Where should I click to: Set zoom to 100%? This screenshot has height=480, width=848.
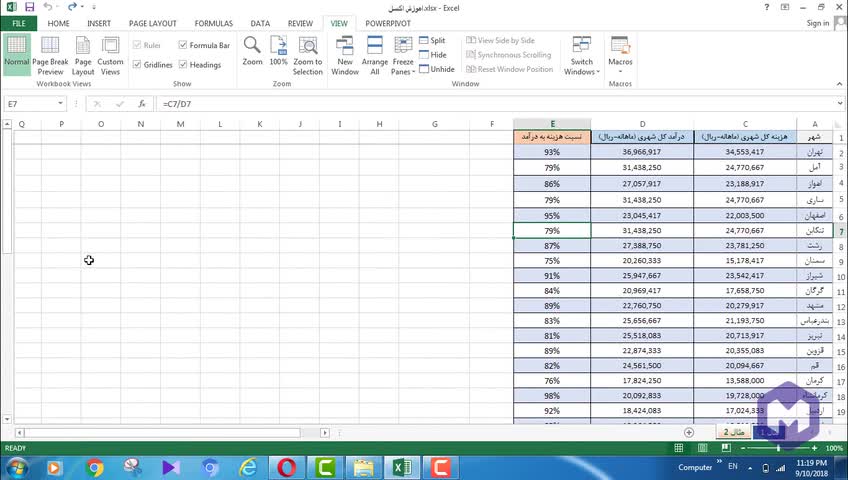[x=279, y=51]
